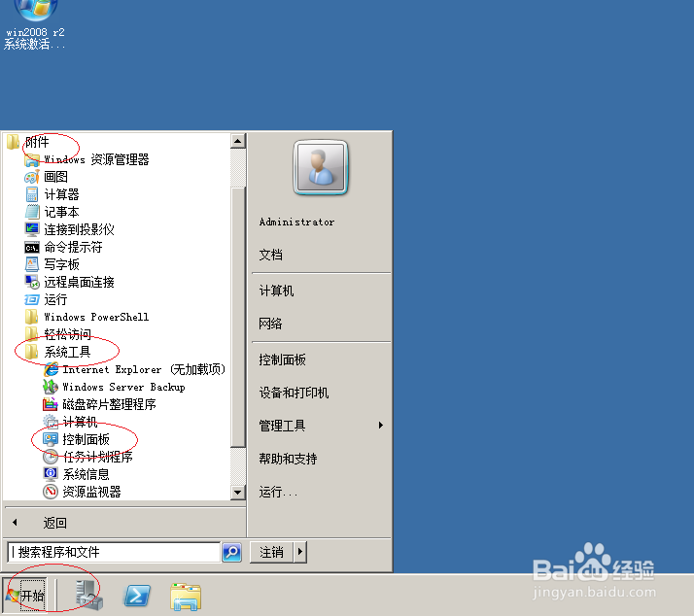The image size is (694, 616).
Task: Open Windows 资源管理器 icon in Accessories
Action: (32, 159)
